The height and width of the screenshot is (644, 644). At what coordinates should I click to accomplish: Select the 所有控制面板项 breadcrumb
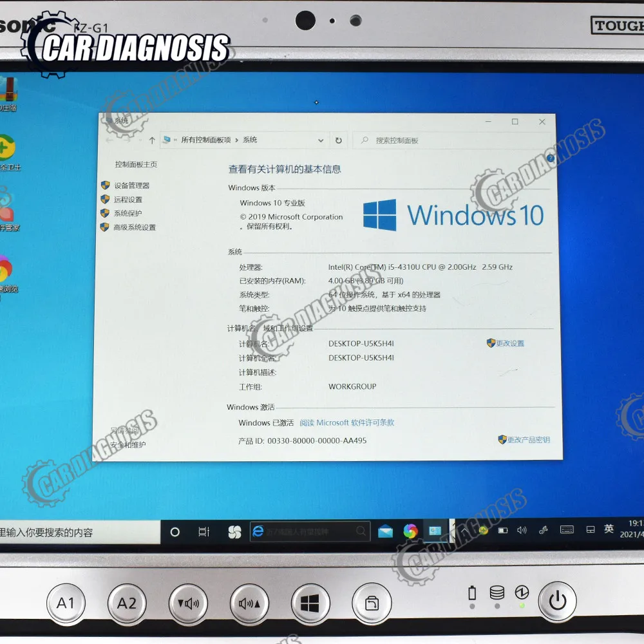click(206, 140)
